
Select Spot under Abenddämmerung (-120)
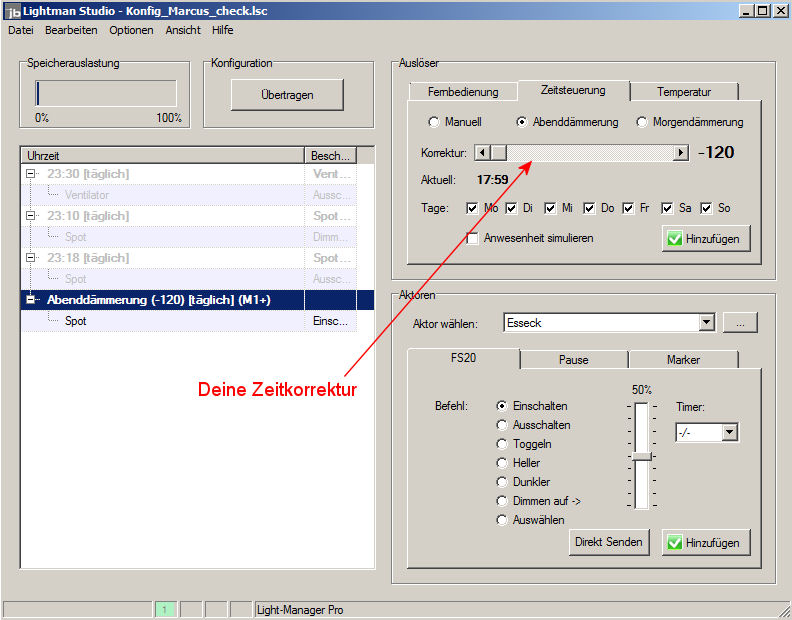(x=75, y=321)
